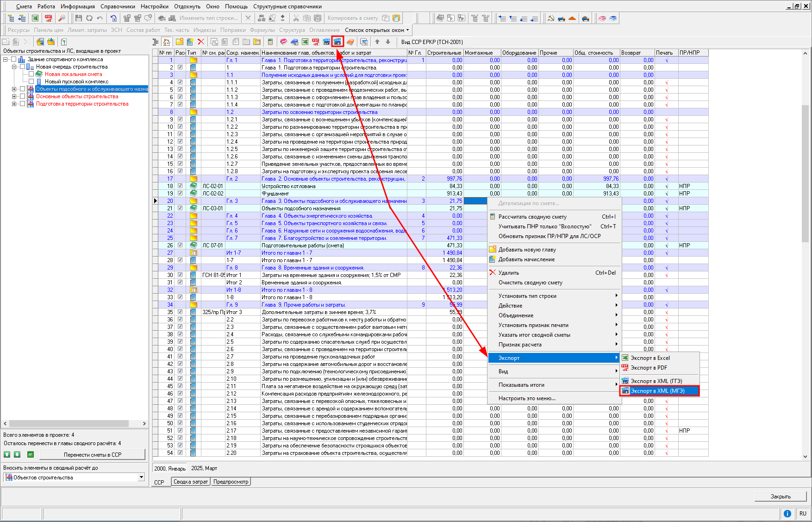This screenshot has width=812, height=522.
Task: Toggle the calculation checkbox in row 35
Action: 180,312
